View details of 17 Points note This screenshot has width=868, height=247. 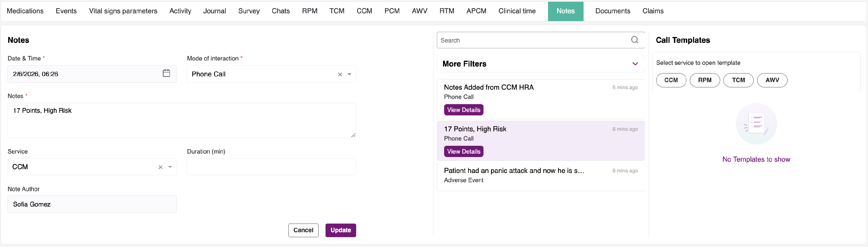tap(463, 152)
